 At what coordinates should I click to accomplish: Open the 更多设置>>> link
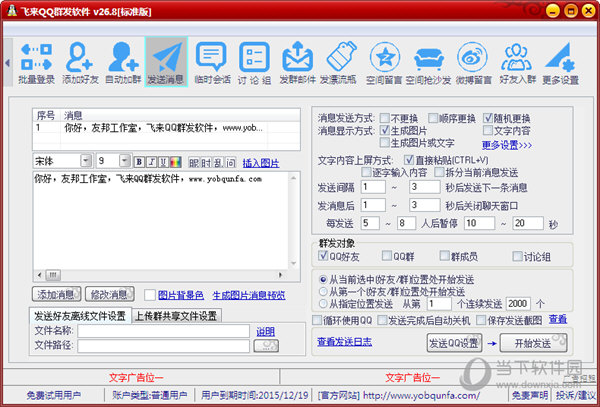click(507, 145)
